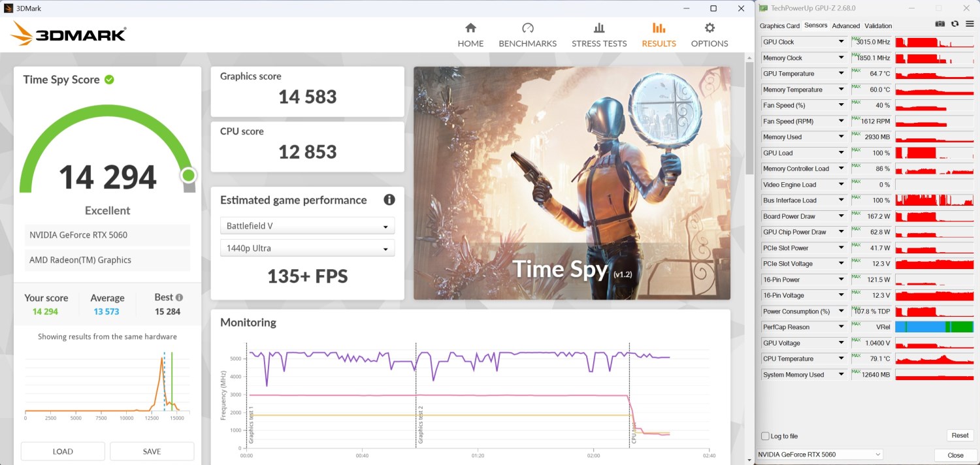980x465 pixels.
Task: Open the GPU-Z hamburger menu
Action: tap(969, 24)
